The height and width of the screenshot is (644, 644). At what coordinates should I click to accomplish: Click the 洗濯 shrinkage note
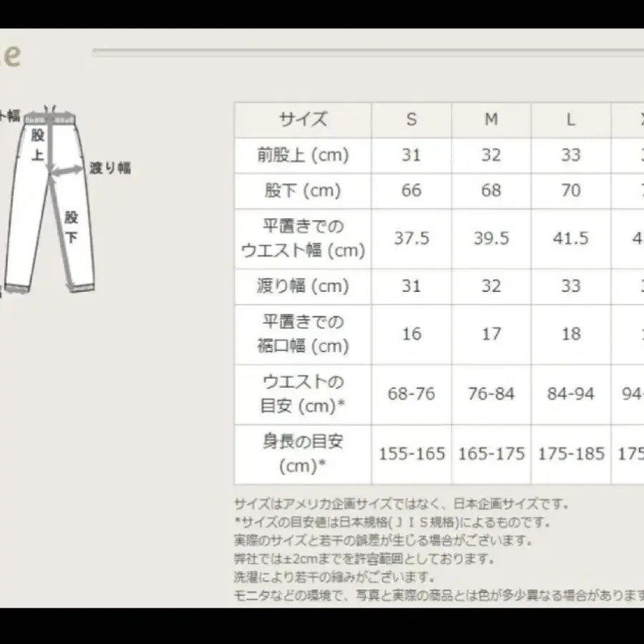tap(334, 577)
